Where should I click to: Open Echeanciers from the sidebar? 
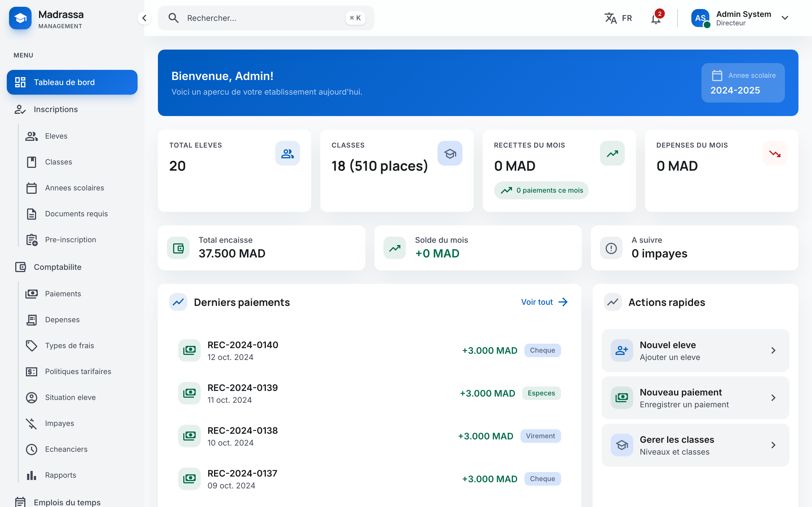(x=66, y=449)
